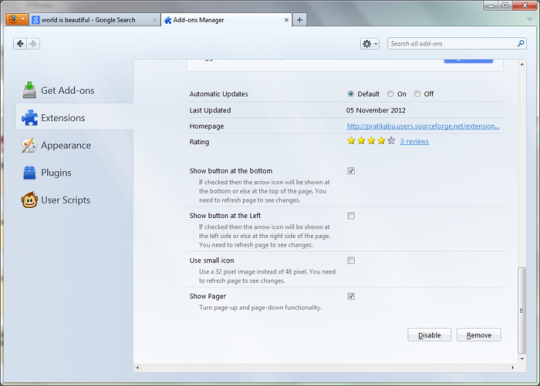
Task: Click the Show Pager label text
Action: point(208,296)
